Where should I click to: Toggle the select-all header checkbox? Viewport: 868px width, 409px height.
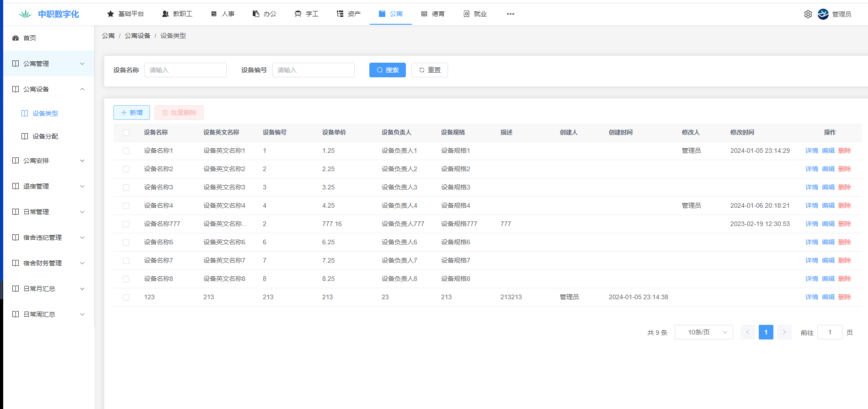[126, 133]
